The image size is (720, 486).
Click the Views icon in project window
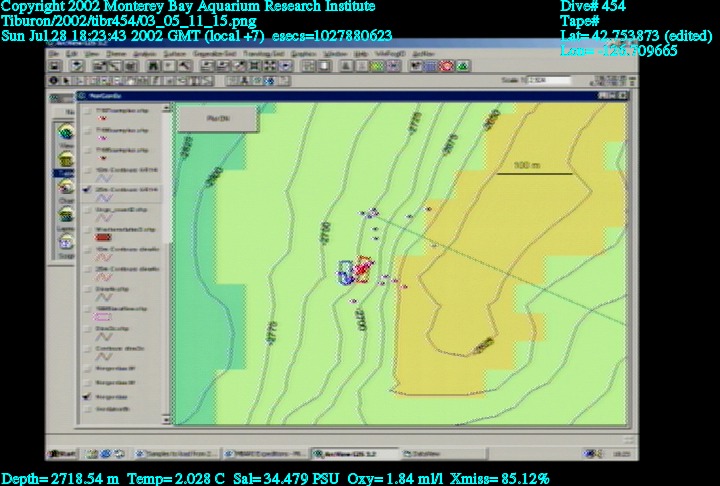click(65, 132)
